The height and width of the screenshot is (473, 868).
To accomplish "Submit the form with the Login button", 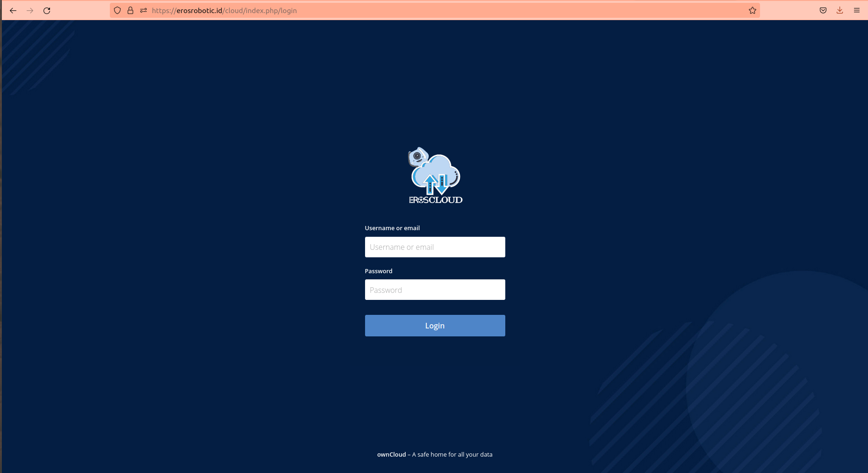I will (x=435, y=326).
